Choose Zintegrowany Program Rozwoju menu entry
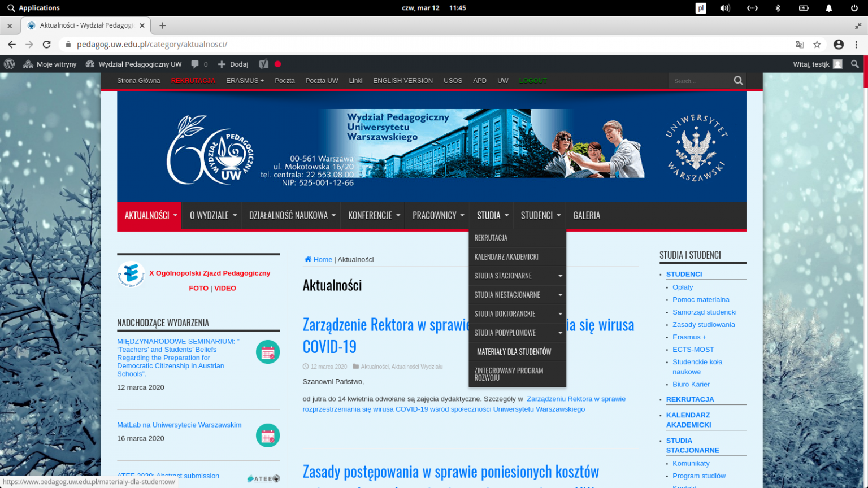The image size is (868, 488). (517, 374)
